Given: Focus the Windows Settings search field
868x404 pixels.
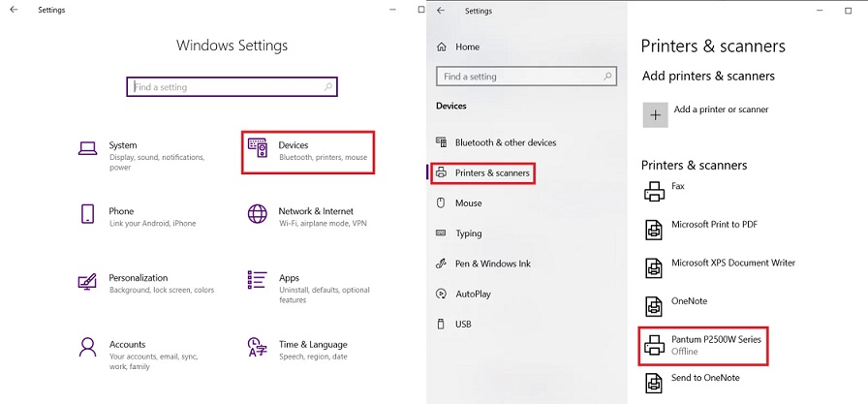Looking at the screenshot, I should pos(232,87).
